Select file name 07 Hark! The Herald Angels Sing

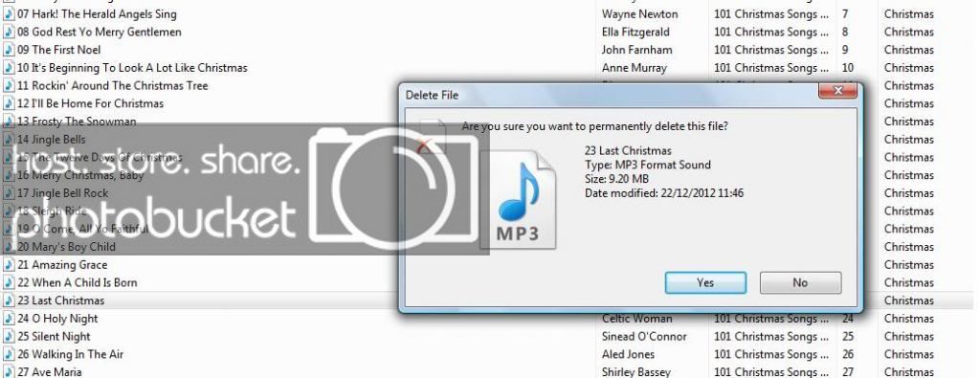tap(97, 13)
